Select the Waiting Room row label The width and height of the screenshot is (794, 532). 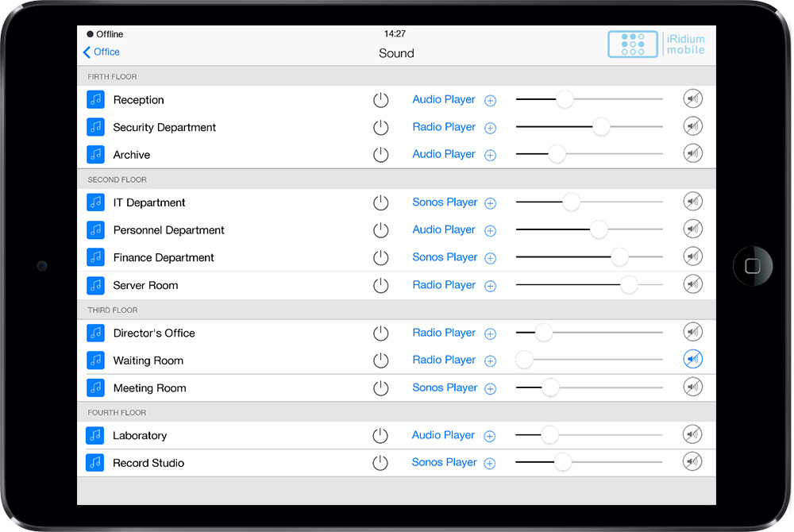coord(148,360)
